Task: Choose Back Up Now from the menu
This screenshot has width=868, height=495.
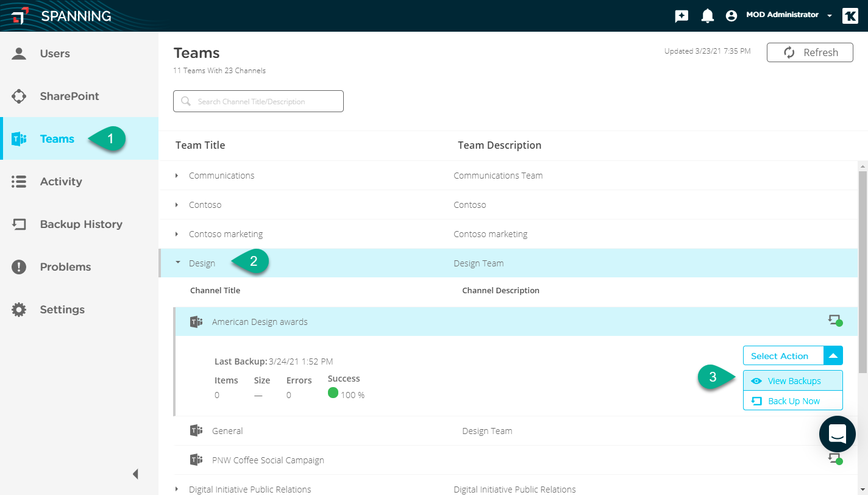Action: pos(793,401)
